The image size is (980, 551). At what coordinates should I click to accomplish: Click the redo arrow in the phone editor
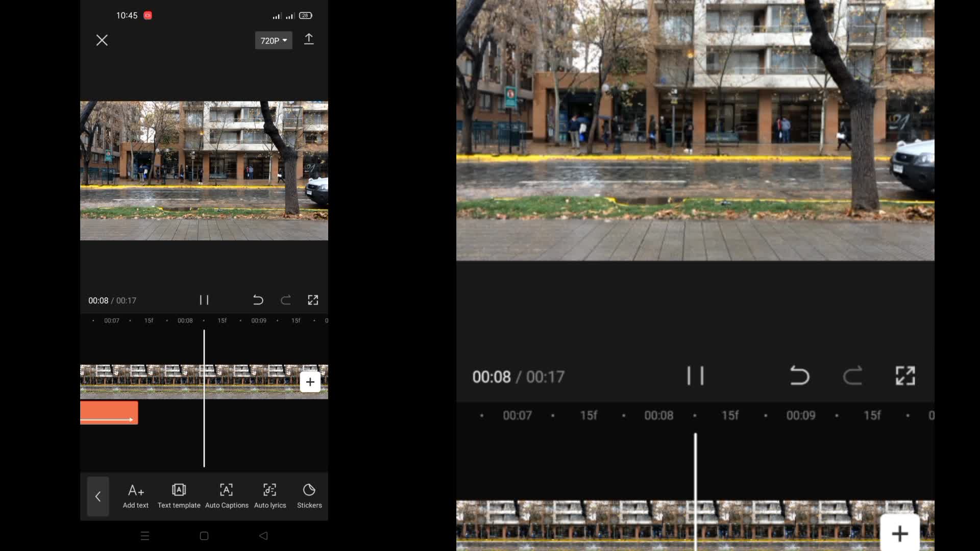286,300
